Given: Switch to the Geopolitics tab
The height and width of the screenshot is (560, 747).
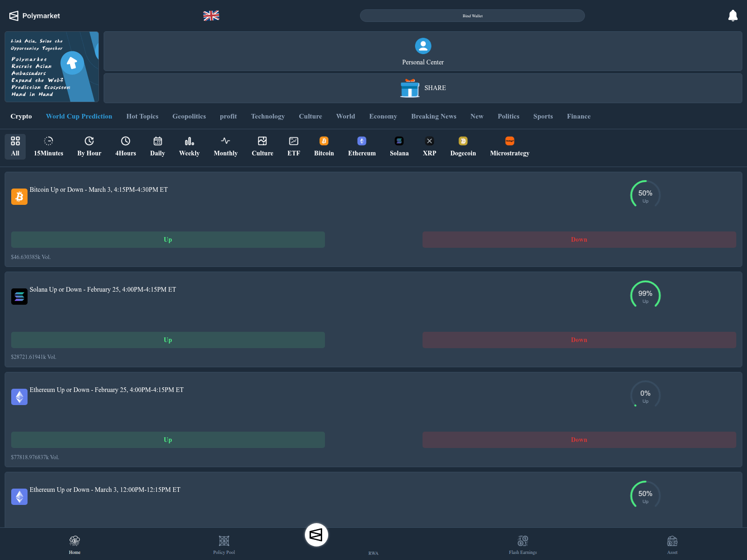Looking at the screenshot, I should pos(189,116).
